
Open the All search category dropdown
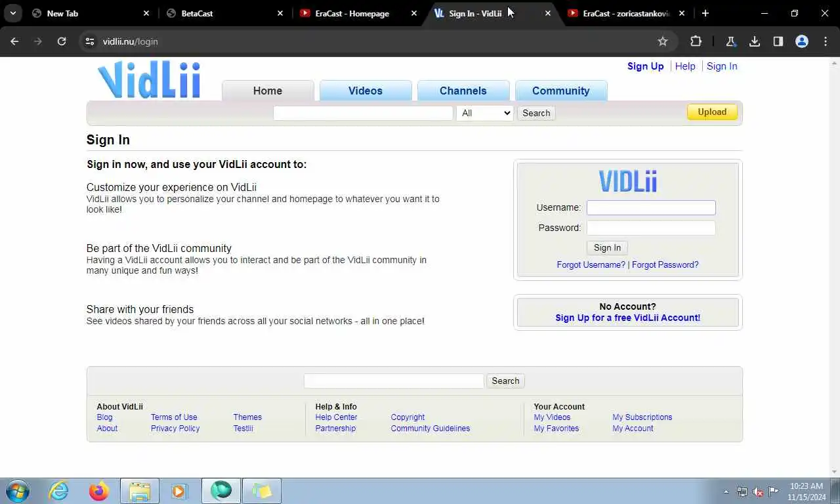(x=485, y=113)
